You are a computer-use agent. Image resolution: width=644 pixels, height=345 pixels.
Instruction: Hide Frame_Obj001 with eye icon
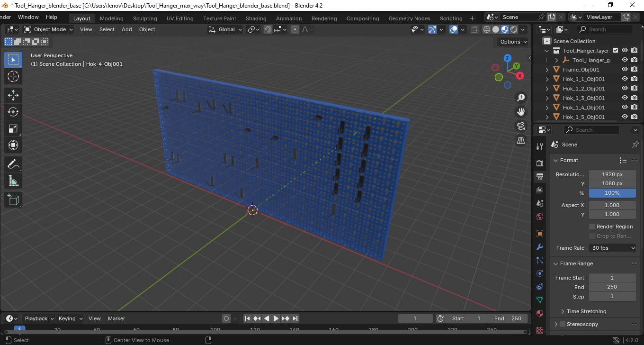pos(625,69)
